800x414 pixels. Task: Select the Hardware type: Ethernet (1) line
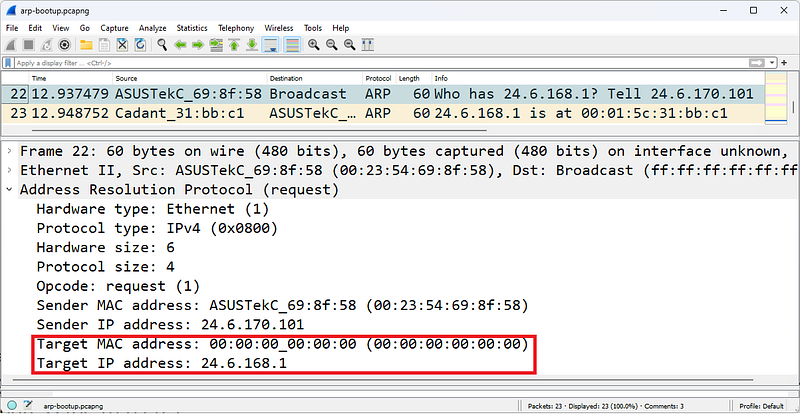[153, 209]
